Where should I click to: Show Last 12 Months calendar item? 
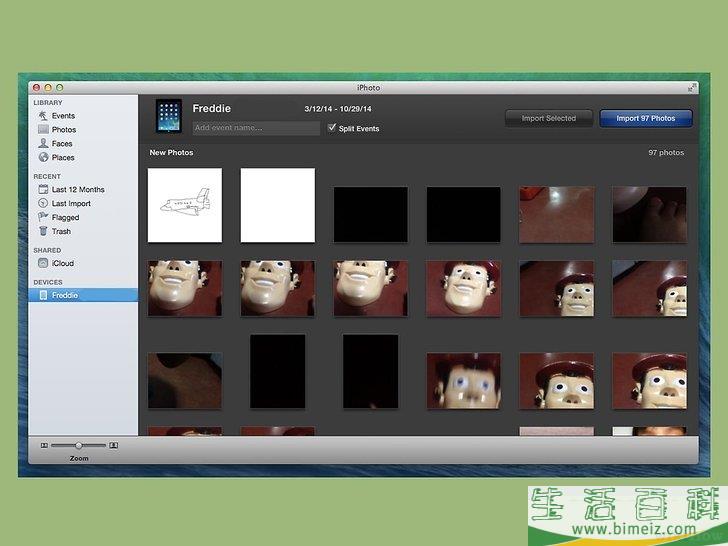[71, 189]
